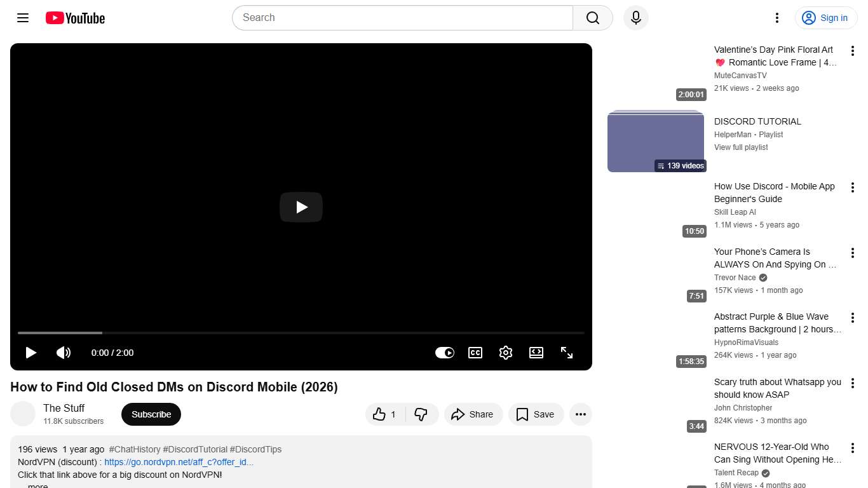Open the YouTube search button
Screen dimensions: 868x488
[592, 18]
